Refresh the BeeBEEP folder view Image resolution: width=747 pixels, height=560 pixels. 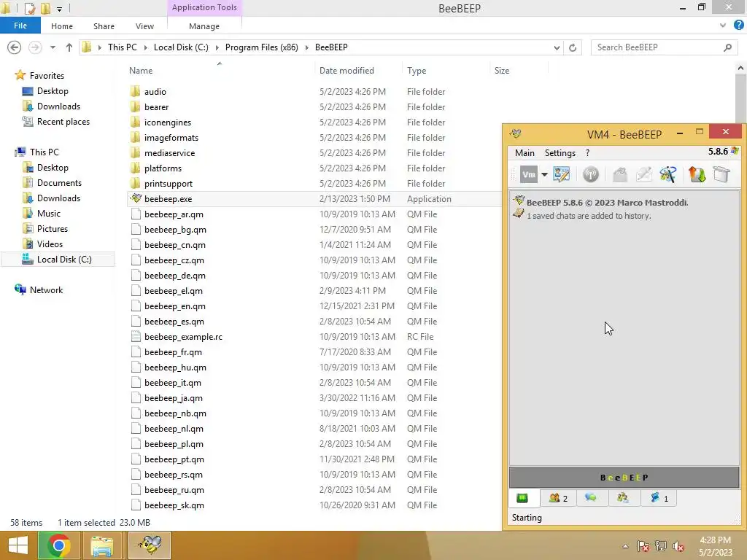[x=573, y=47]
